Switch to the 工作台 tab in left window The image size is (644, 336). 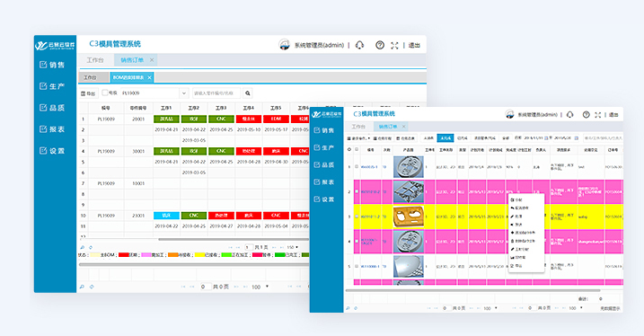pyautogui.click(x=95, y=60)
